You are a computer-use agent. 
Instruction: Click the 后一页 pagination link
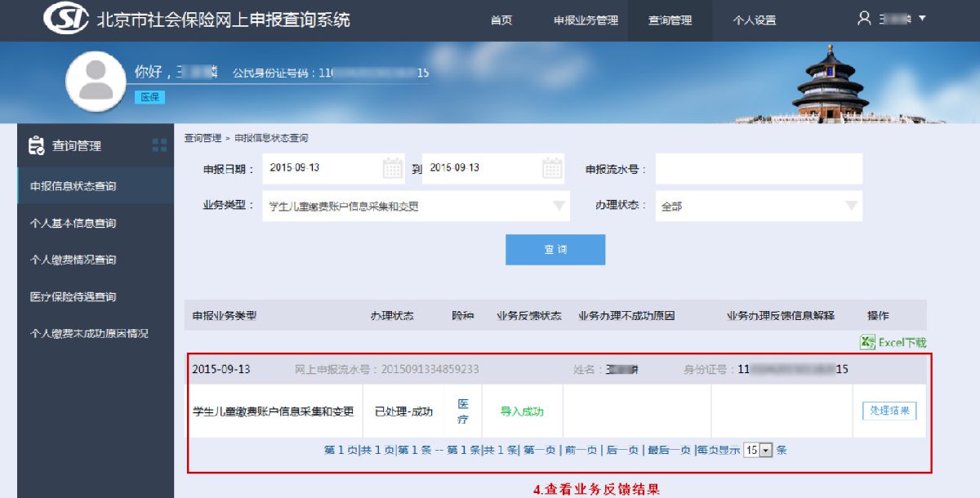pos(622,450)
